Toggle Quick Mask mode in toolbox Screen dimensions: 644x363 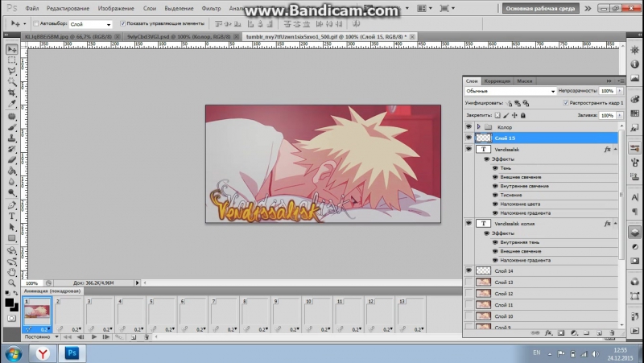pyautogui.click(x=11, y=318)
